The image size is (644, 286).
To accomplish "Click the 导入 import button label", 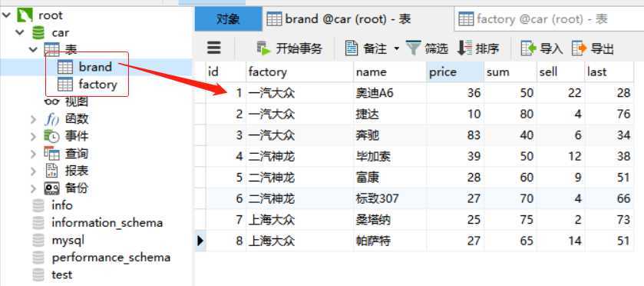I will click(x=551, y=49).
